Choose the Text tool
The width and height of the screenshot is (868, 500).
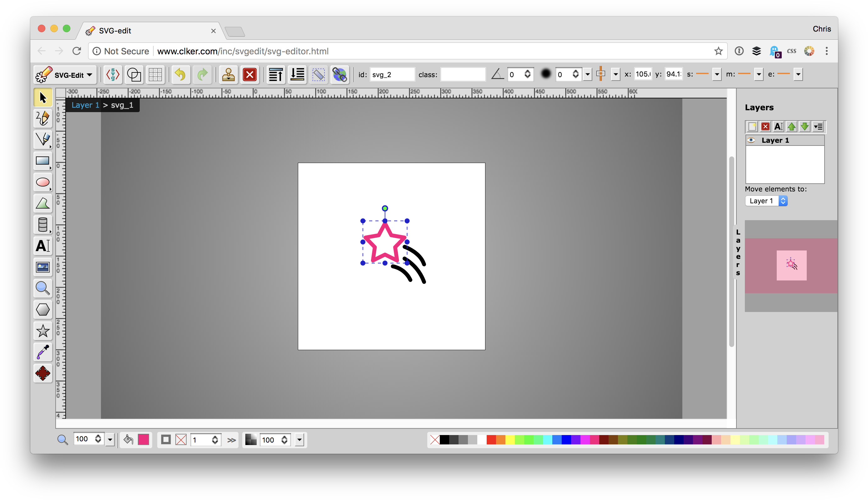click(43, 246)
